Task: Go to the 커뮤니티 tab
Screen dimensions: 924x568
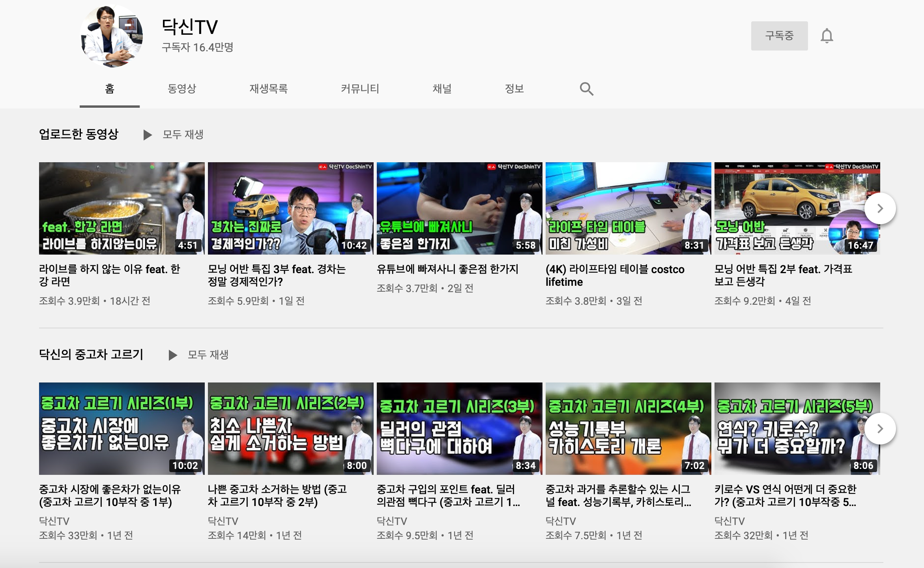Action: pos(360,89)
